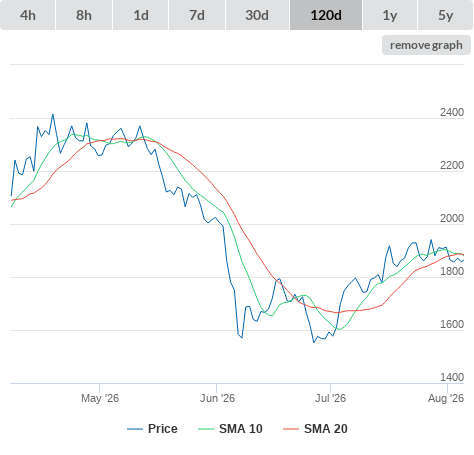Viewport: 474px width, 455px height.
Task: Show the 30d price history
Action: click(257, 15)
